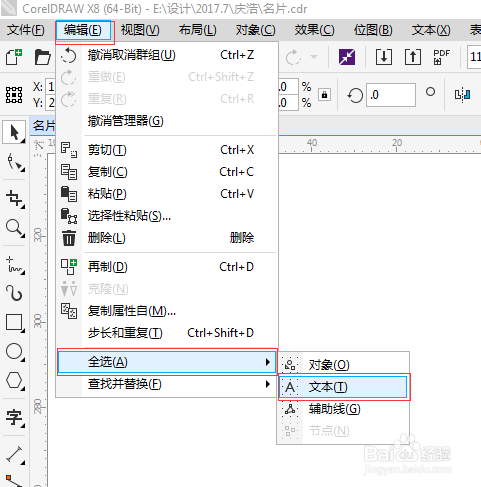Select the Shape edit tool
This screenshot has width=481, height=487.
(x=15, y=163)
